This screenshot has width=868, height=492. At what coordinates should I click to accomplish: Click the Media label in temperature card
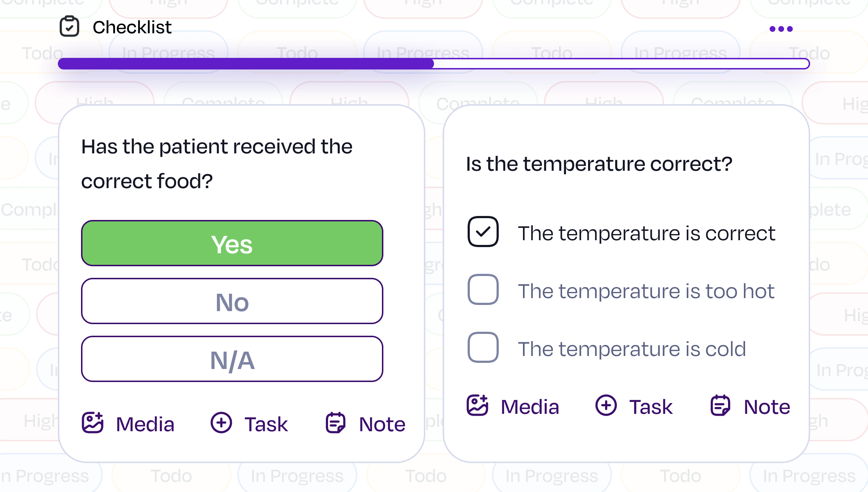point(530,407)
